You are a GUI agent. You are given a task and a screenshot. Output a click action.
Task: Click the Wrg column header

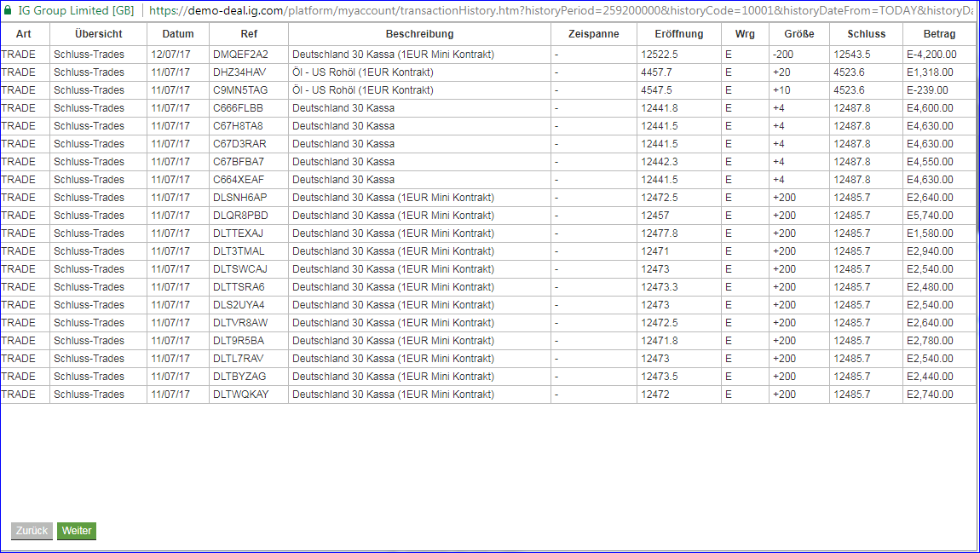click(x=745, y=34)
